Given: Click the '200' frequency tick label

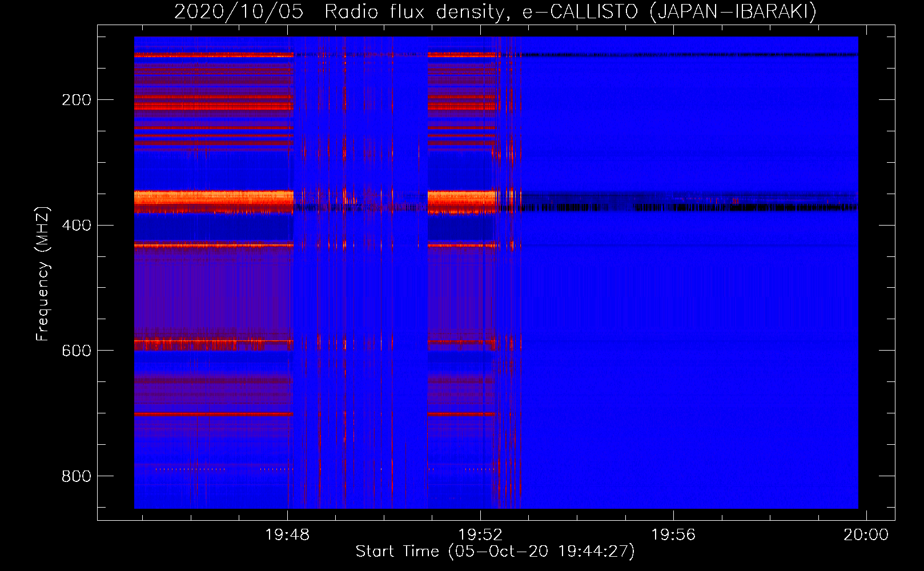Looking at the screenshot, I should click(77, 100).
